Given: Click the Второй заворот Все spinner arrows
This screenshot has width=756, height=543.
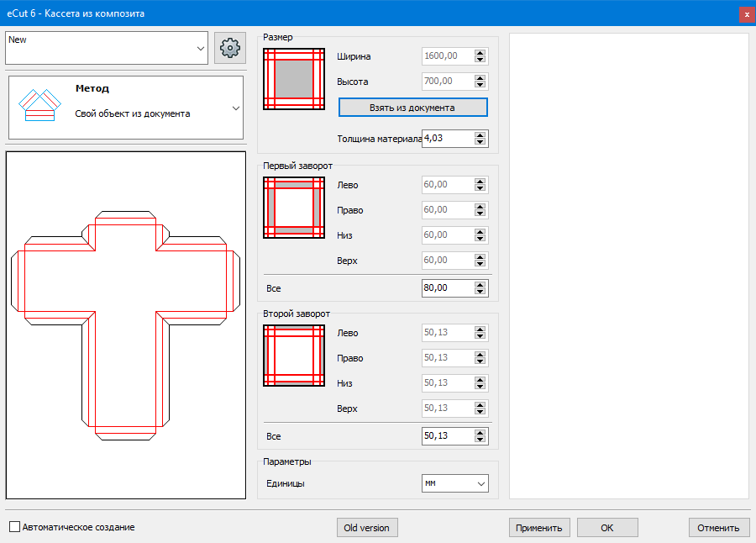Looking at the screenshot, I should tap(480, 436).
